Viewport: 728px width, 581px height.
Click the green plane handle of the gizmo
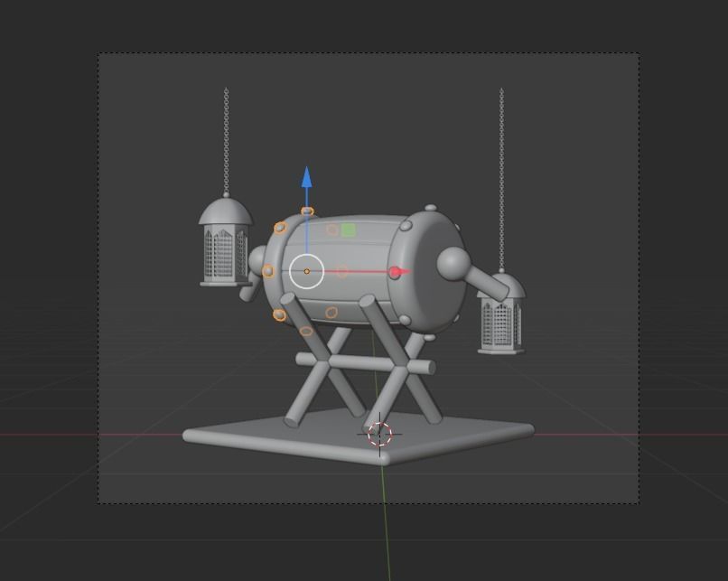(x=349, y=230)
